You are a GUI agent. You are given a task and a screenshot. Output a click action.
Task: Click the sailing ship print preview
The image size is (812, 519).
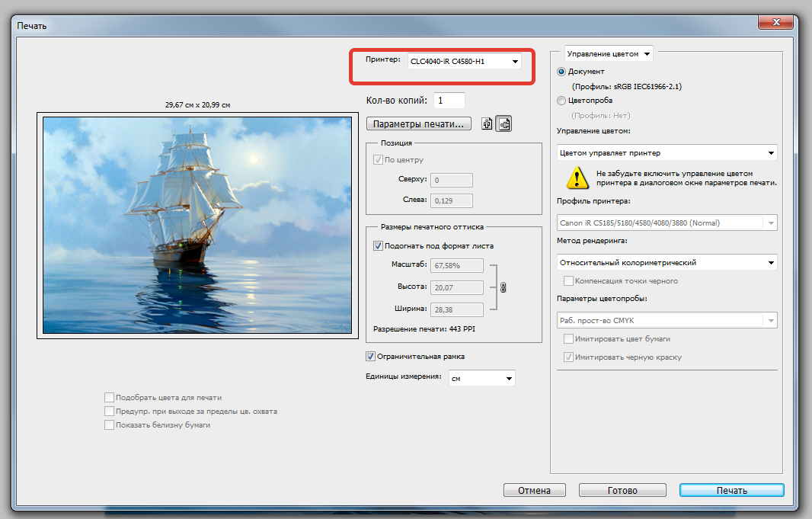197,226
